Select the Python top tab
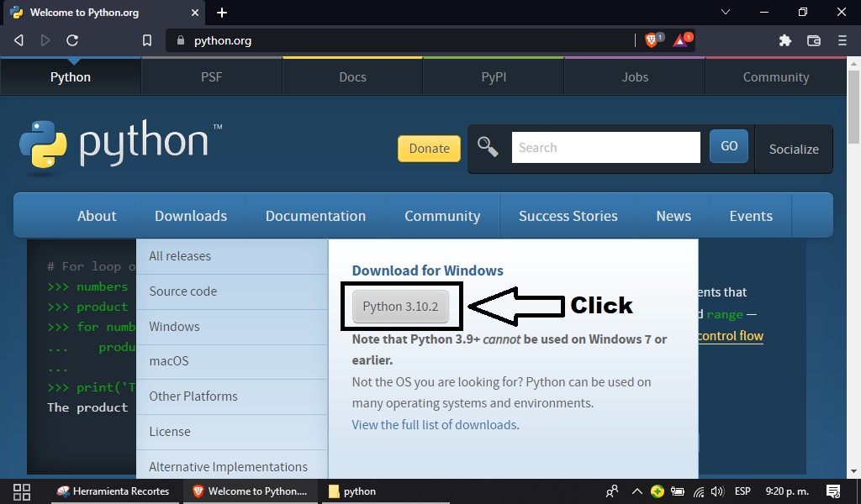The height and width of the screenshot is (504, 861). click(x=71, y=76)
